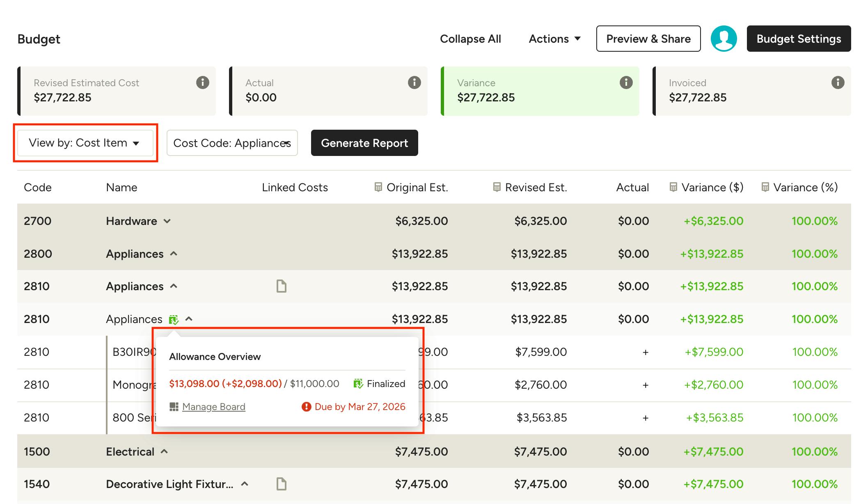Collapse the Electrical 1500 group
The image size is (861, 504).
pos(164,451)
